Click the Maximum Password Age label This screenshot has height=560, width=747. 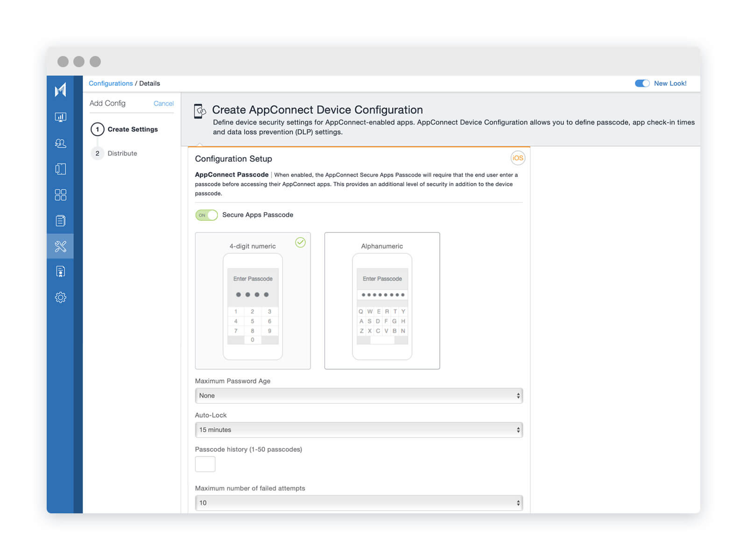coord(233,381)
